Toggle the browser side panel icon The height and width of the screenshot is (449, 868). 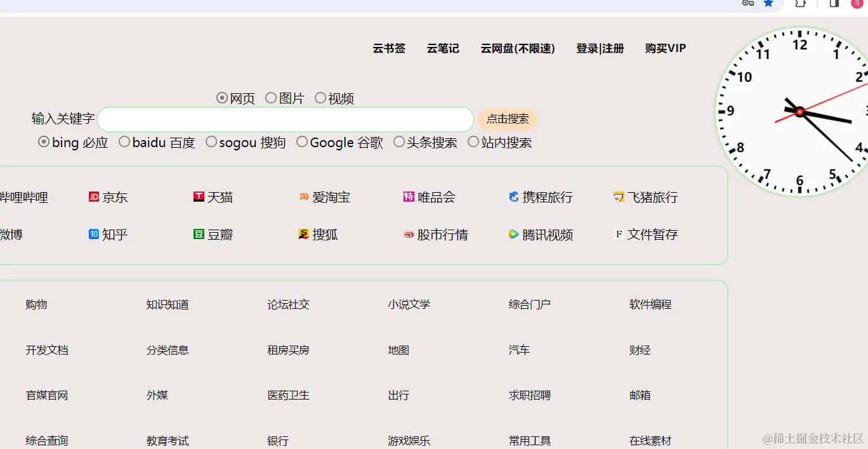click(x=834, y=3)
